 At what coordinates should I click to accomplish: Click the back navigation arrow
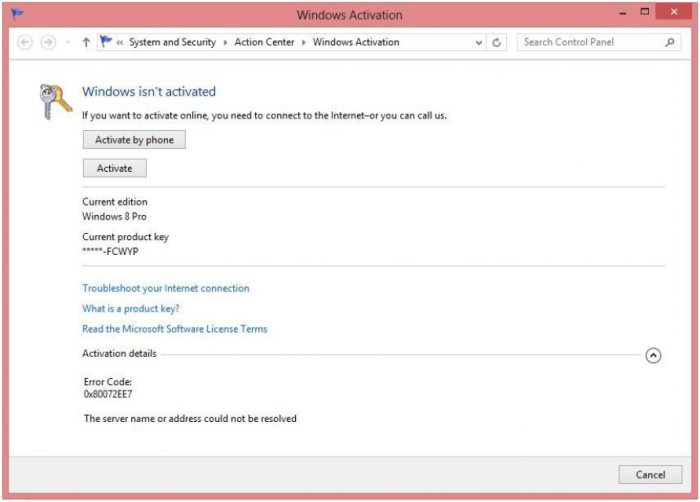click(x=25, y=42)
